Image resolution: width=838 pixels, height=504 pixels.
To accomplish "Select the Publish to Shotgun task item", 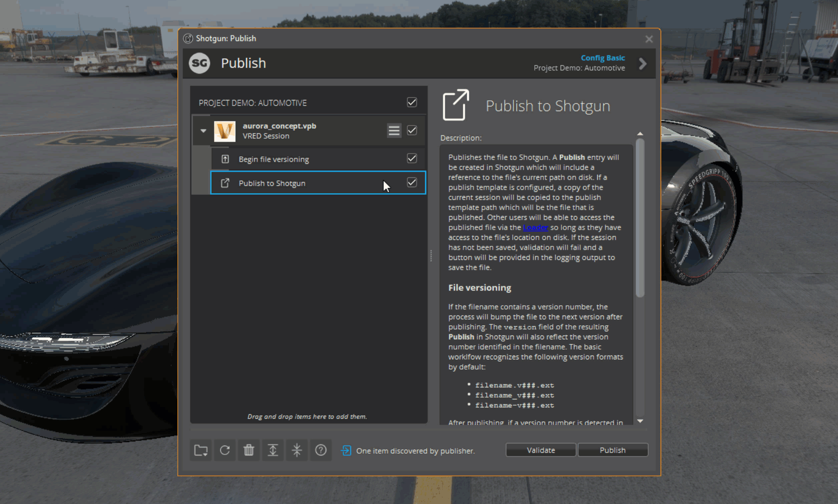I will click(x=303, y=183).
